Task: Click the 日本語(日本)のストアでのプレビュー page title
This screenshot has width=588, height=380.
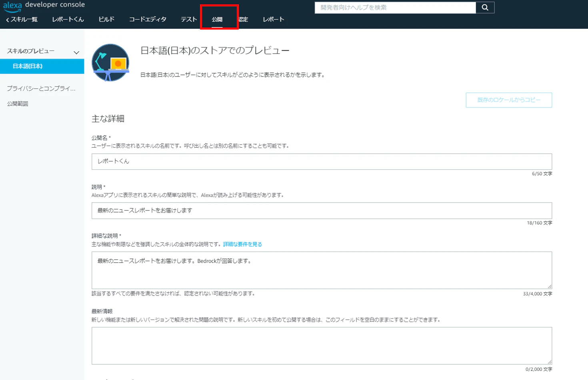Action: (x=215, y=50)
